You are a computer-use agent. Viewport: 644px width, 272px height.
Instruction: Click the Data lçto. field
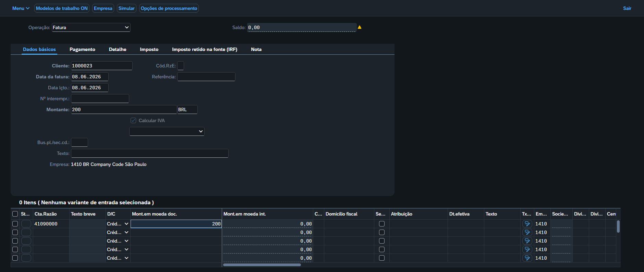pyautogui.click(x=90, y=88)
